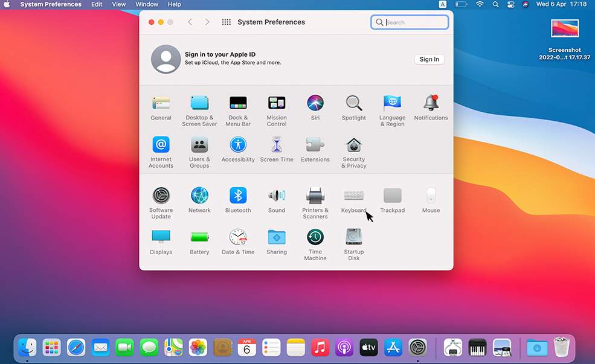This screenshot has width=595, height=364.
Task: Open Finder from the Dock
Action: [x=27, y=347]
